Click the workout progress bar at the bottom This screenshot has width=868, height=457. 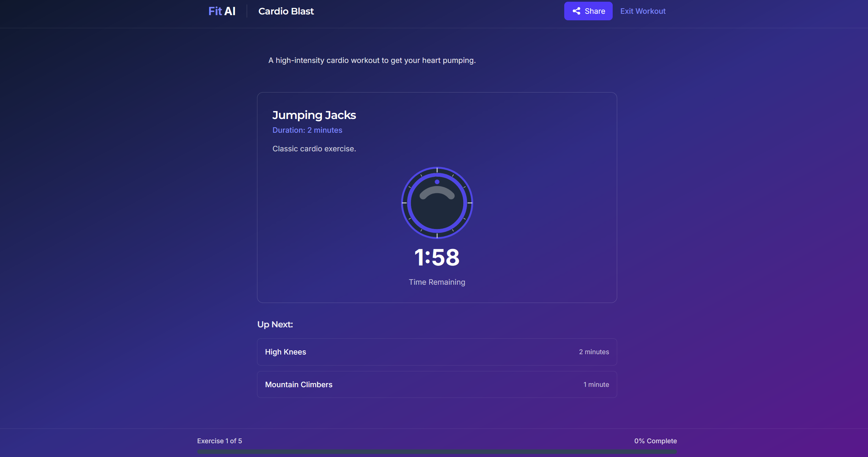coord(436,451)
